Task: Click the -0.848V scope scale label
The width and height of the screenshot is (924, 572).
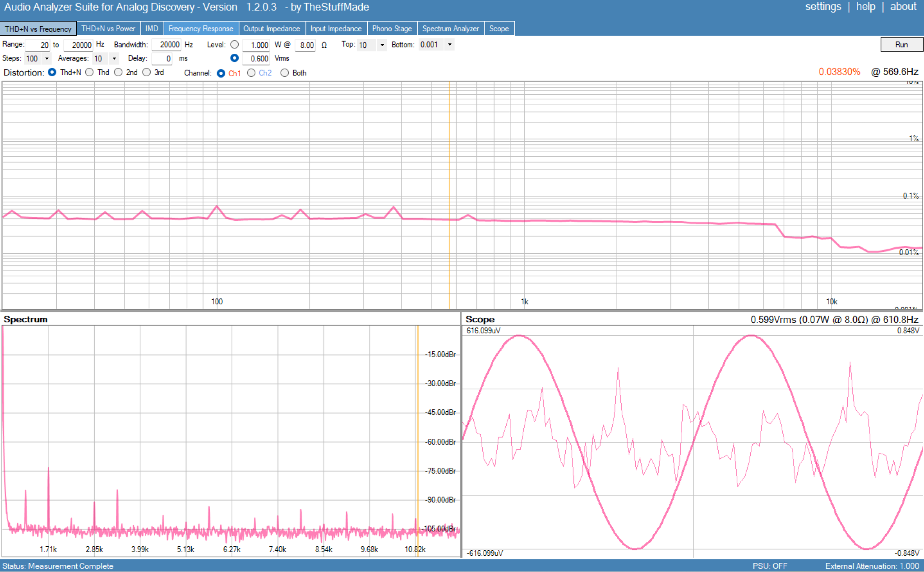Action: 906,553
